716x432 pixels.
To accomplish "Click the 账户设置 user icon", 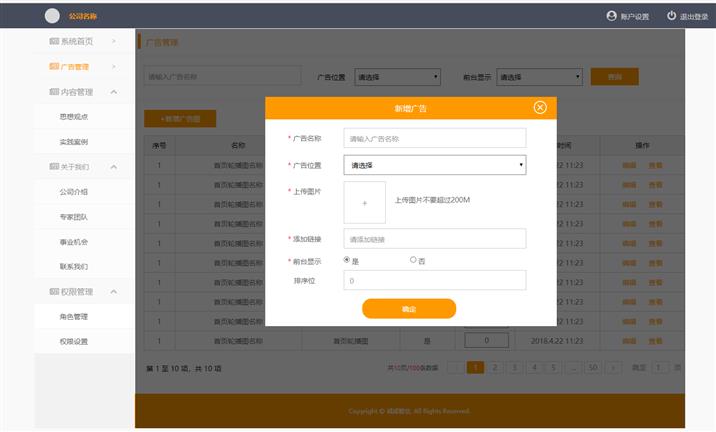I will tap(611, 16).
